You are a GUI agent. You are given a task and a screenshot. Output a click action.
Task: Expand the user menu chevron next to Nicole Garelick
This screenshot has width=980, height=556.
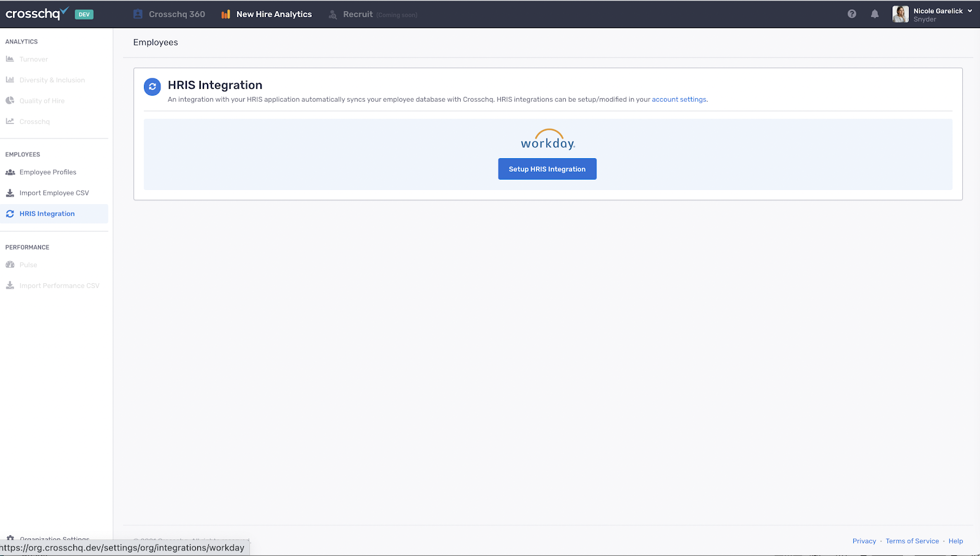(970, 11)
